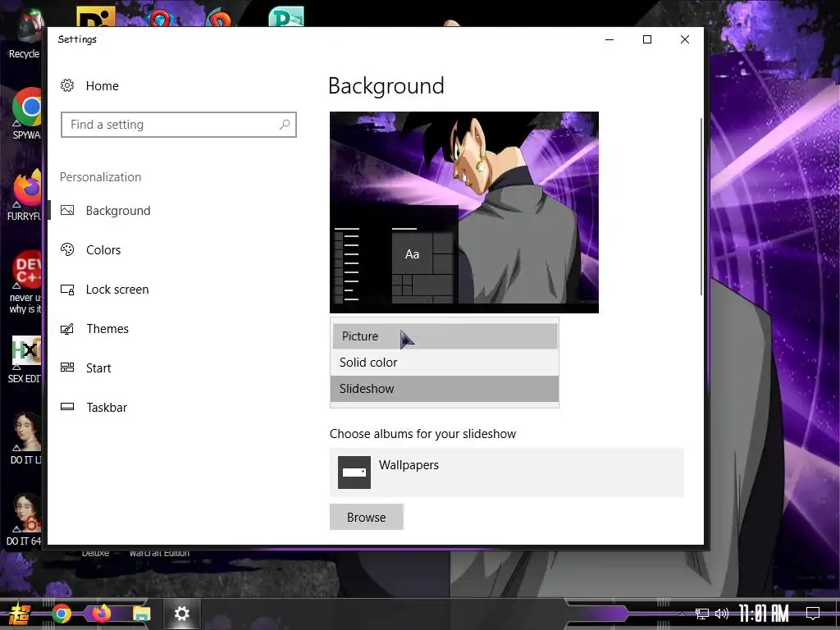This screenshot has height=630, width=840.
Task: Show hidden tray icons chevron
Action: tap(682, 614)
